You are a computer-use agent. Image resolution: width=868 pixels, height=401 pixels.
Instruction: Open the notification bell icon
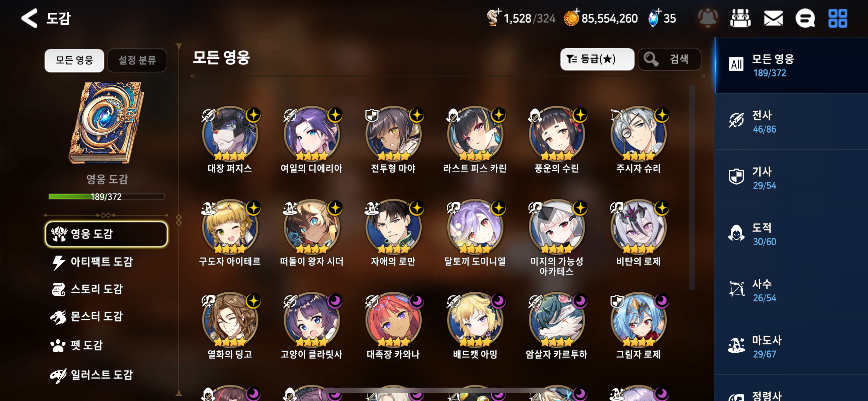tap(708, 18)
